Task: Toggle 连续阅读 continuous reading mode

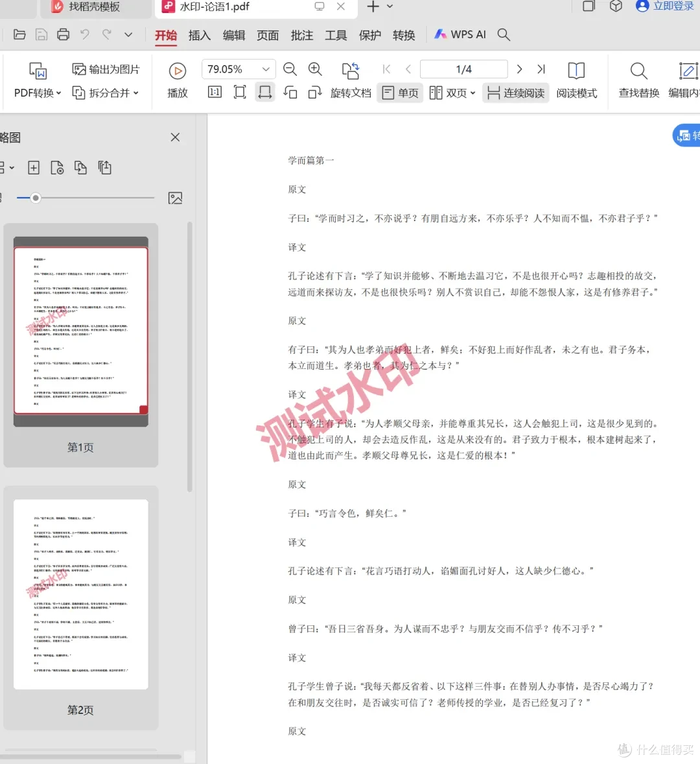Action: coord(516,93)
